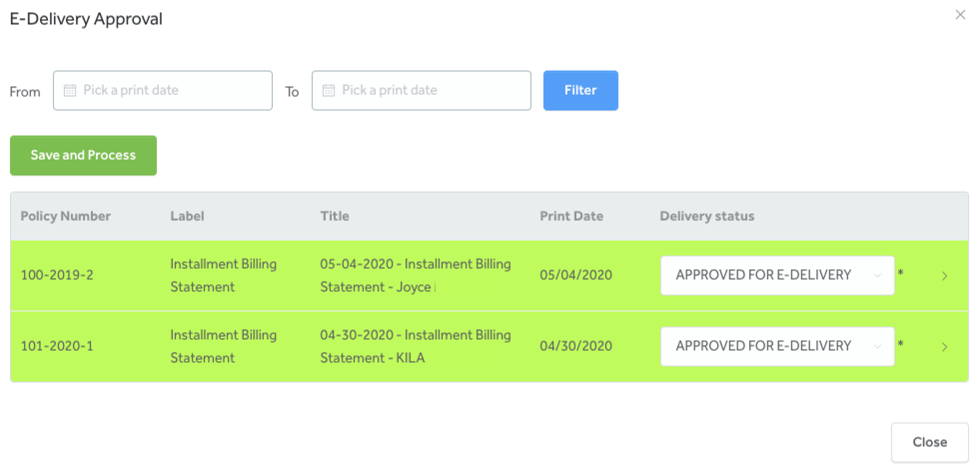The image size is (980, 466).
Task: Open the row details chevron for policy 100-2019-2
Action: pyautogui.click(x=945, y=275)
